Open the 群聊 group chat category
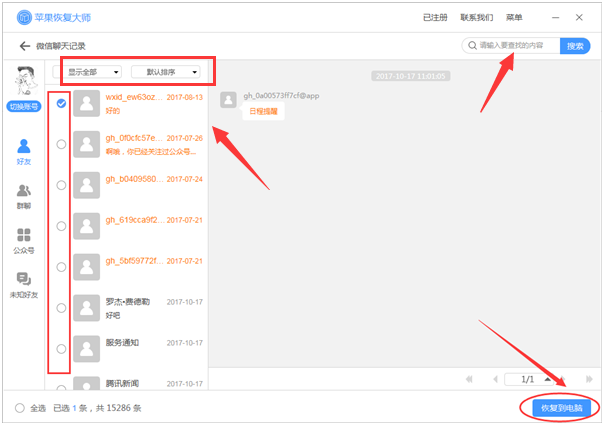This screenshot has width=603, height=426. click(24, 196)
